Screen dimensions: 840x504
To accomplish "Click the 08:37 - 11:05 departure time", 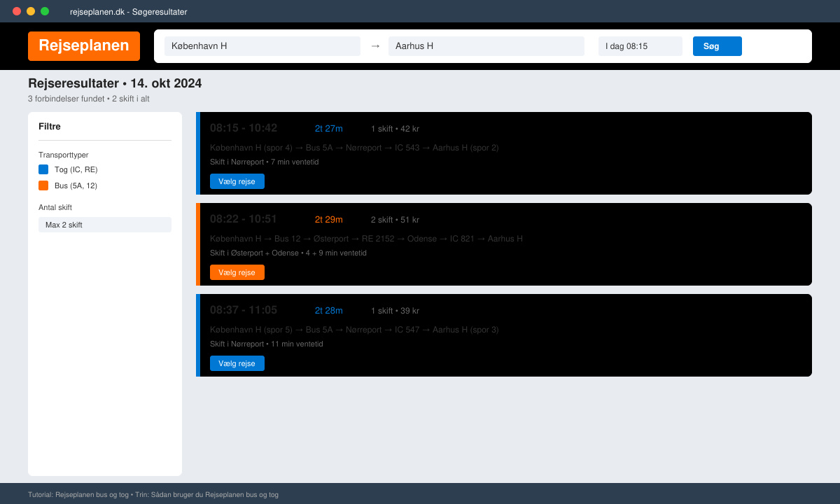I will [x=244, y=310].
